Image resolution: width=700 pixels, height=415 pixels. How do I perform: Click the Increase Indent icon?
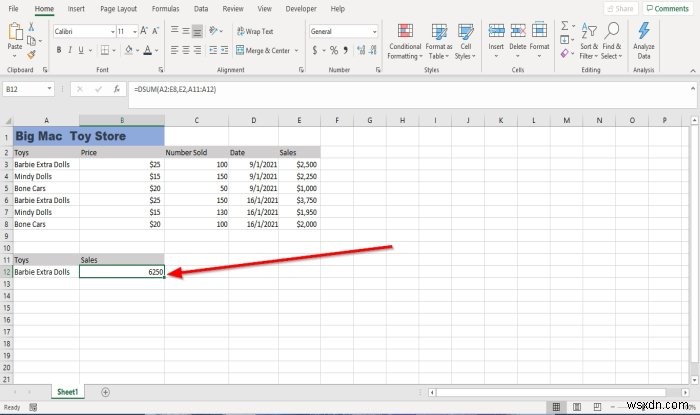224,50
